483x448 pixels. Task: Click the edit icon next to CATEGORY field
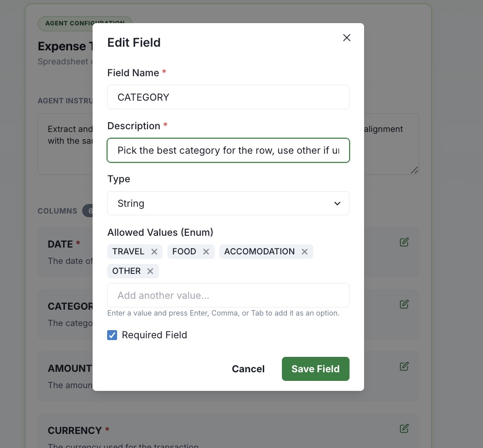(x=404, y=304)
